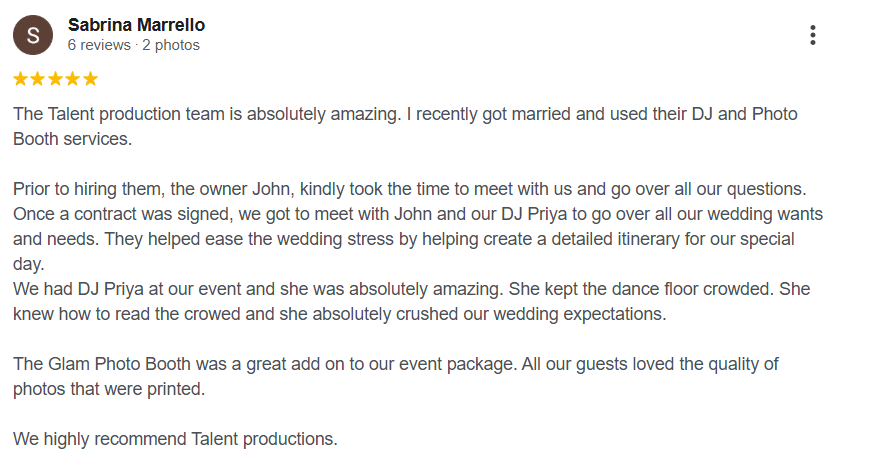Click the "Booth services." text line
869x465 pixels.
73,139
